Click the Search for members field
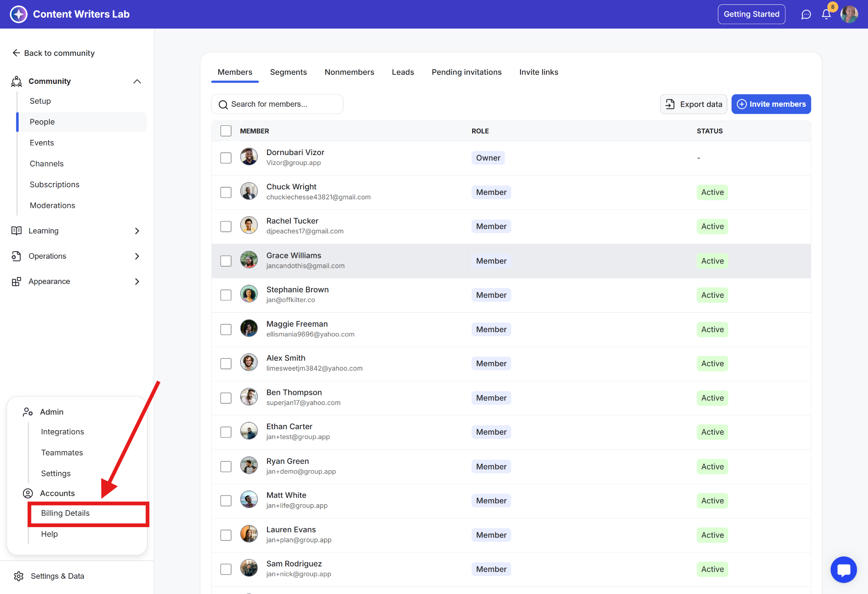 tap(277, 104)
